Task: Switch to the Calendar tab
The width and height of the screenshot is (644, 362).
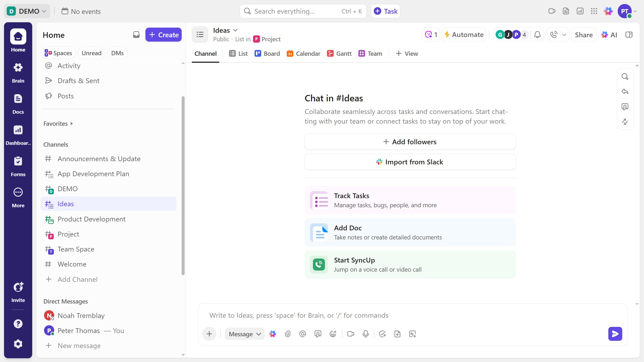Action: [x=303, y=53]
